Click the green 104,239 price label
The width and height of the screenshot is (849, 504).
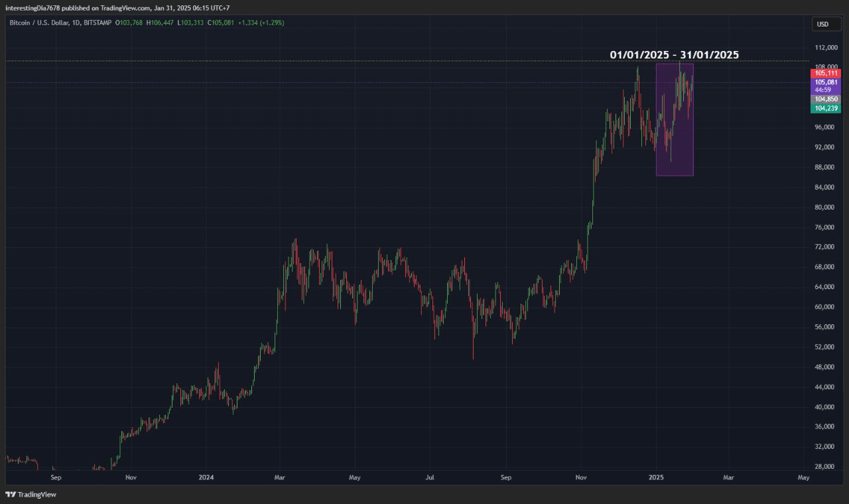(826, 108)
